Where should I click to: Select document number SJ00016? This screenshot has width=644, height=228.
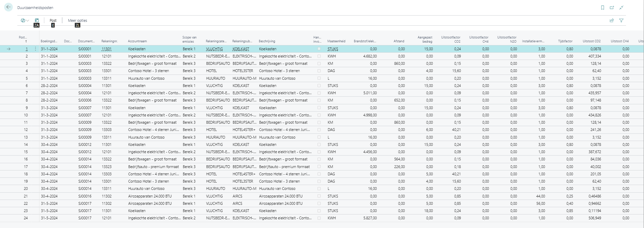point(85,196)
